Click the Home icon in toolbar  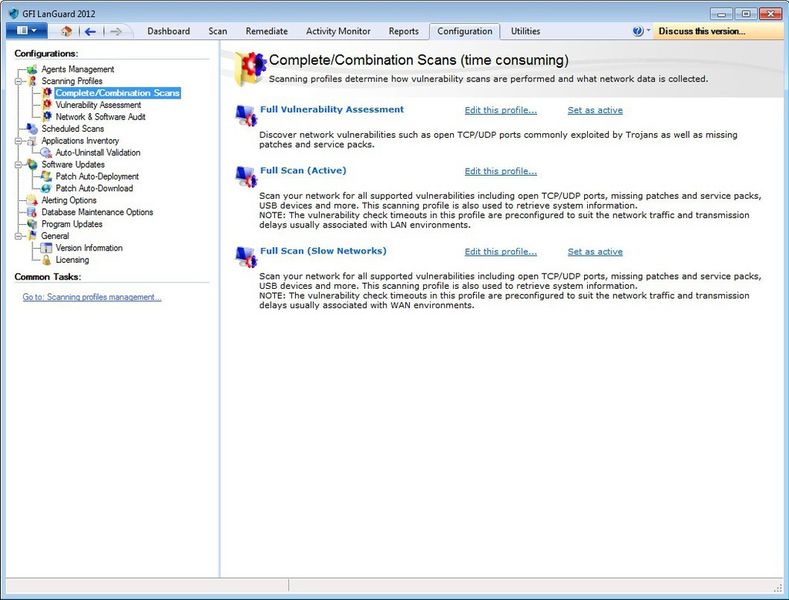(66, 31)
